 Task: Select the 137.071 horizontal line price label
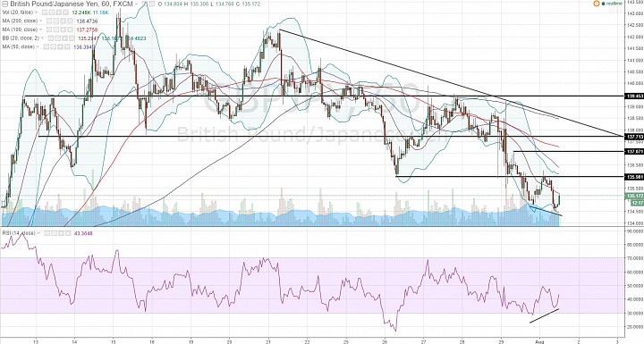[634, 152]
